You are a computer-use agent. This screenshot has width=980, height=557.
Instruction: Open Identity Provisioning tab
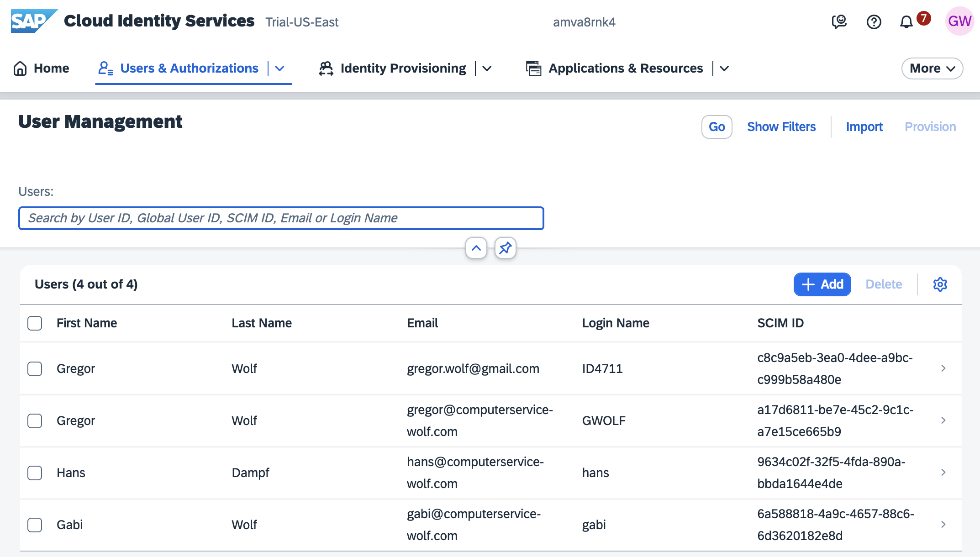coord(403,68)
